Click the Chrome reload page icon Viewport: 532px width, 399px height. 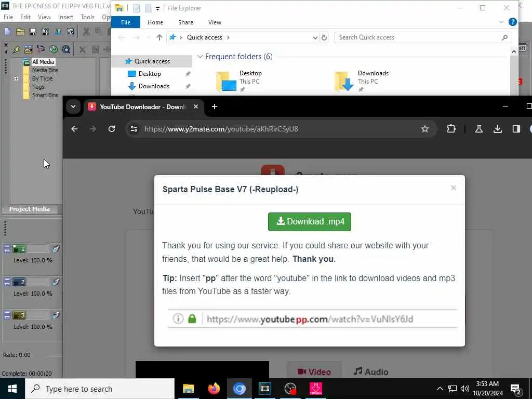point(112,129)
